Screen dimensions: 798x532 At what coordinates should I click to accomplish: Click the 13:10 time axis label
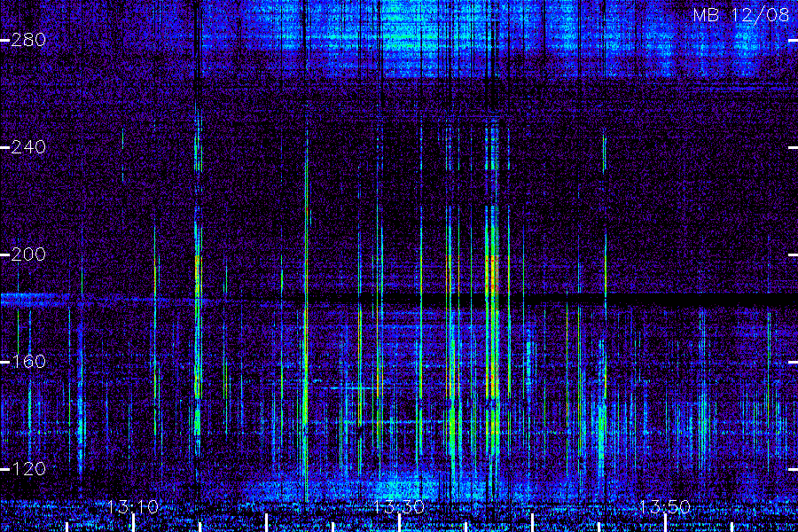pyautogui.click(x=133, y=506)
